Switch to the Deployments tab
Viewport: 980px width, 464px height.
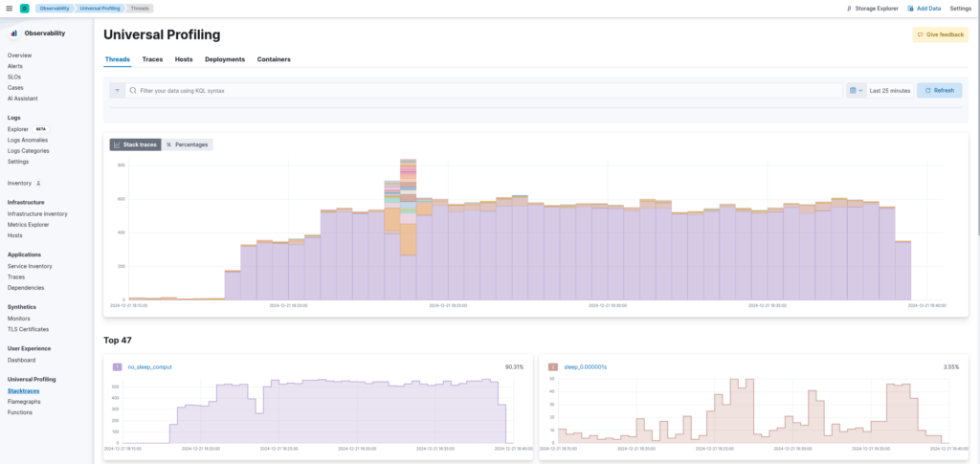click(x=225, y=59)
